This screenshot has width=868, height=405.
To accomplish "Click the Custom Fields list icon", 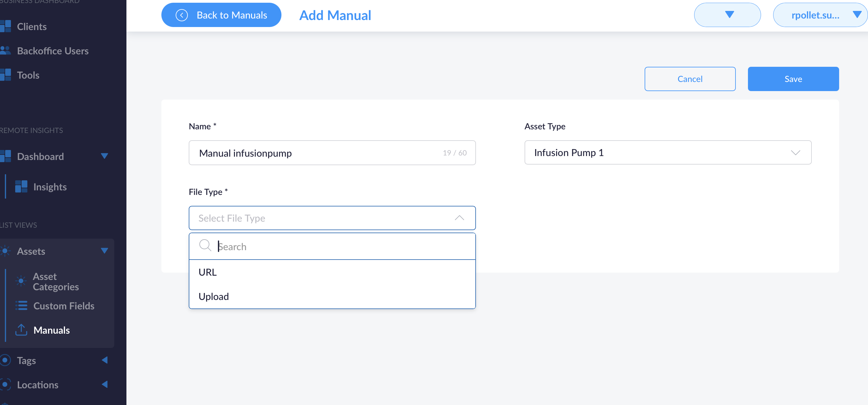I will (21, 305).
